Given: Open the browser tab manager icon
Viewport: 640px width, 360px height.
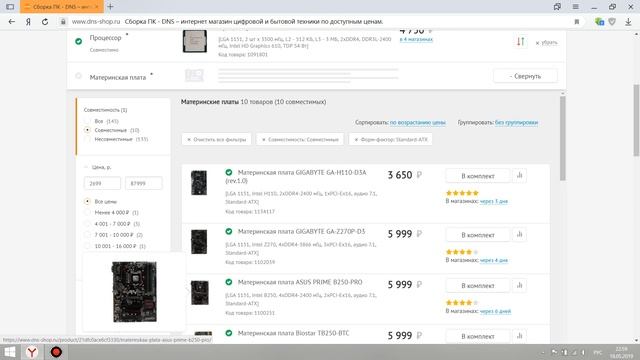Looking at the screenshot, I should (557, 7).
